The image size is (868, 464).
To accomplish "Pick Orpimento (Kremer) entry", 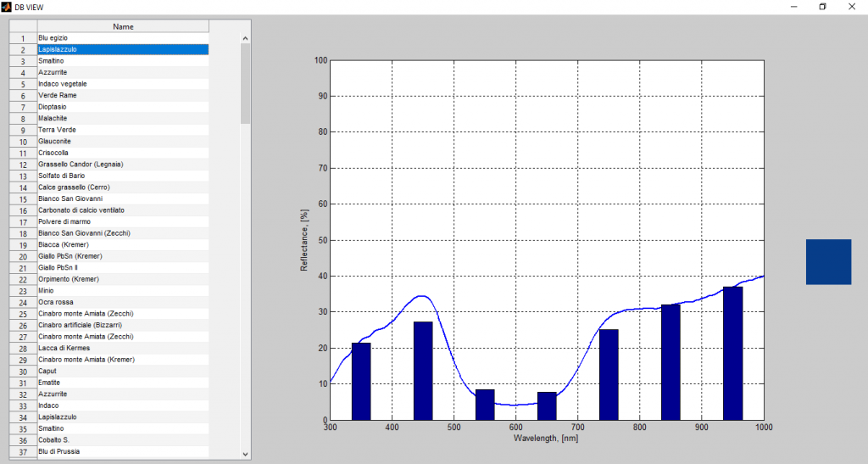I will coord(123,279).
